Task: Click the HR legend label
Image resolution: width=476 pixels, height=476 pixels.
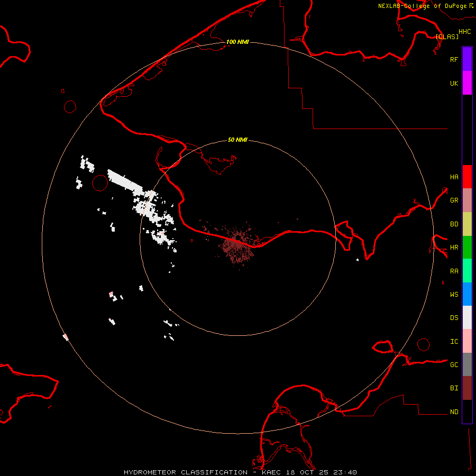Action: pos(454,248)
